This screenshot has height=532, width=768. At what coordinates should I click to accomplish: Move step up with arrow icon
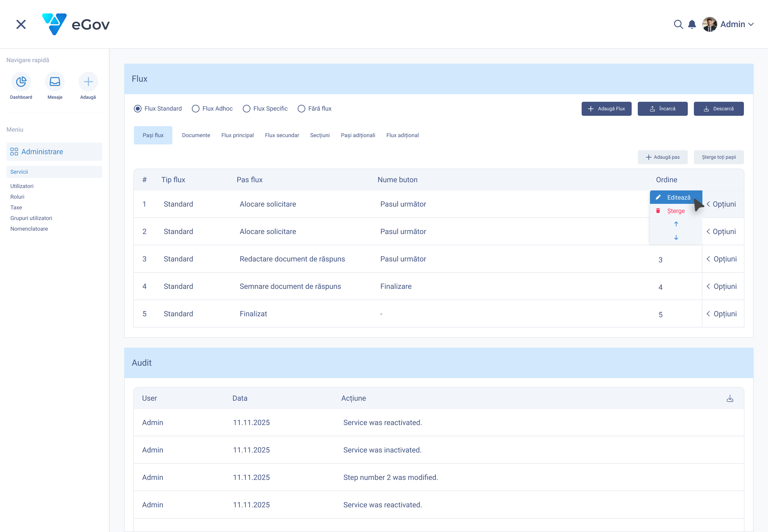pyautogui.click(x=676, y=224)
